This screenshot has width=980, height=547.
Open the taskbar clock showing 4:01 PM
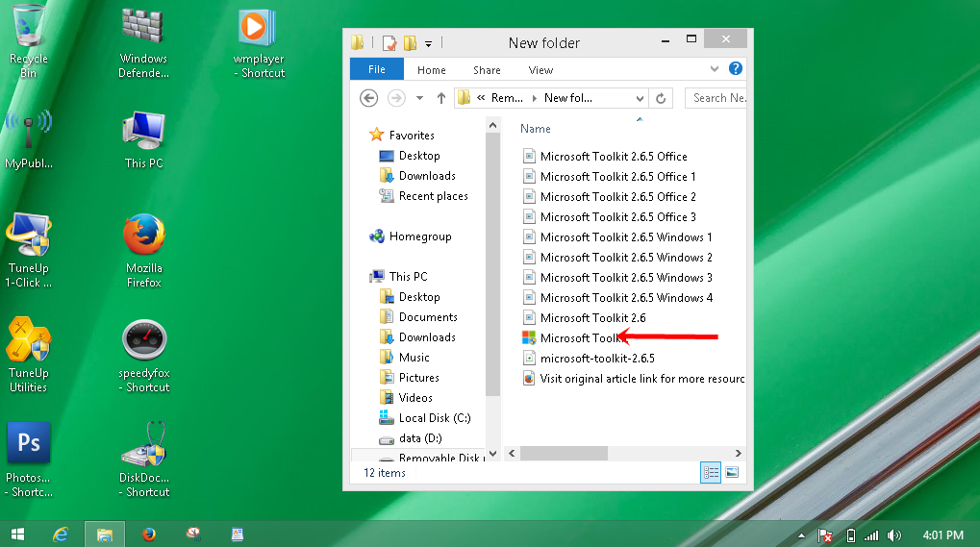pos(943,535)
